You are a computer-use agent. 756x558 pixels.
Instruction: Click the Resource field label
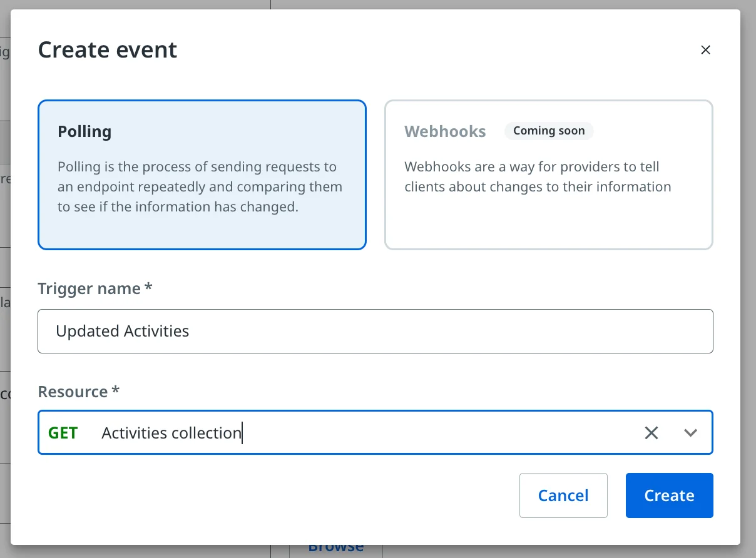pyautogui.click(x=78, y=392)
